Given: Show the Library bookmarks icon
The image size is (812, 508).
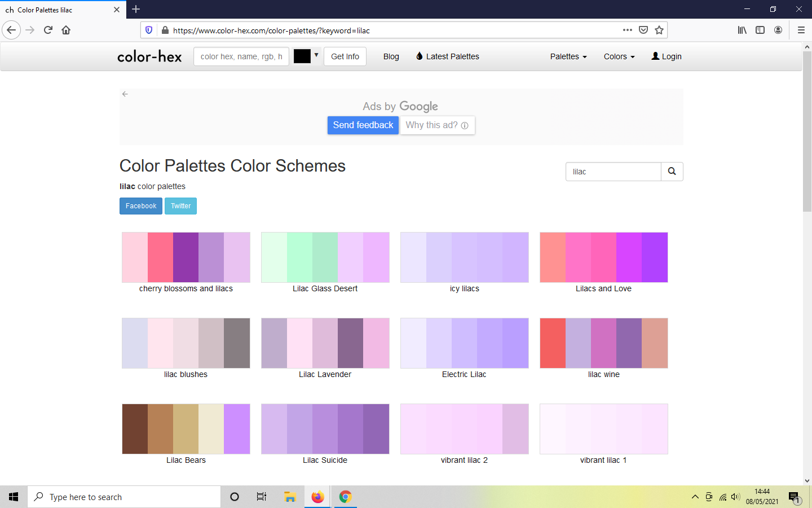Looking at the screenshot, I should 742,30.
